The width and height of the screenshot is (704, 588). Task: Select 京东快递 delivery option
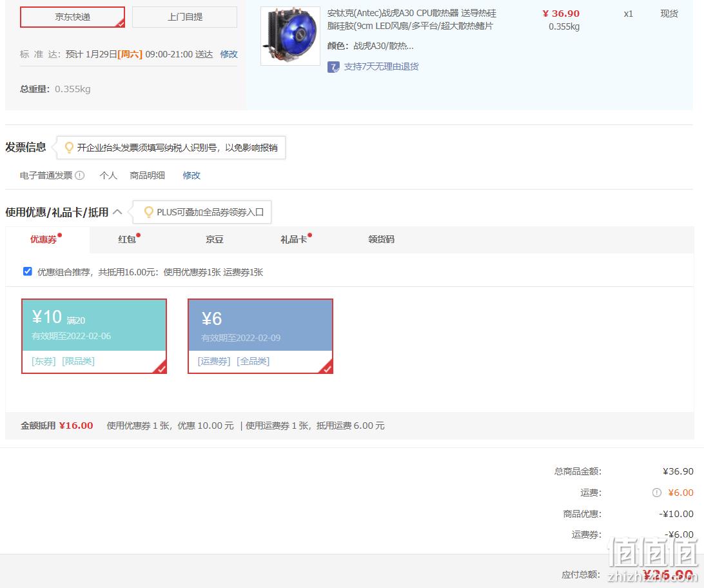click(72, 17)
